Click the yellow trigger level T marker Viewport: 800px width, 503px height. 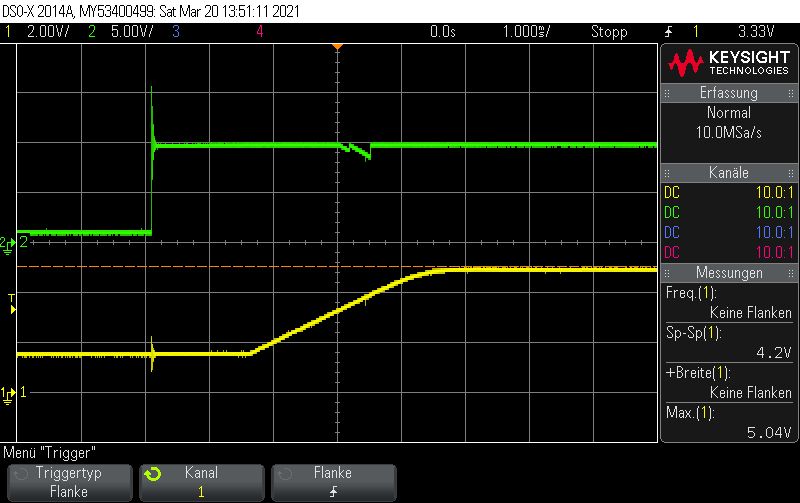point(12,304)
